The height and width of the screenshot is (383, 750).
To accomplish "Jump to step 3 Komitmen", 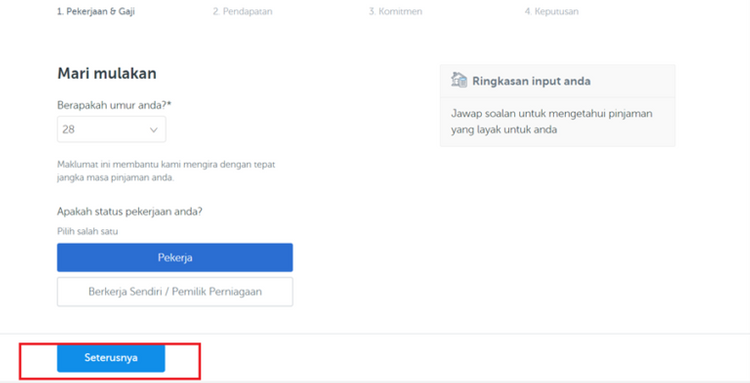I will [x=396, y=11].
